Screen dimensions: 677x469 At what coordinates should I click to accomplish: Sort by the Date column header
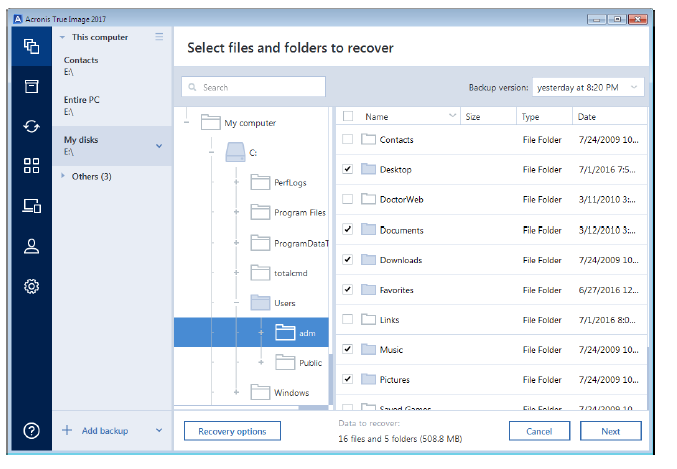[x=610, y=116]
